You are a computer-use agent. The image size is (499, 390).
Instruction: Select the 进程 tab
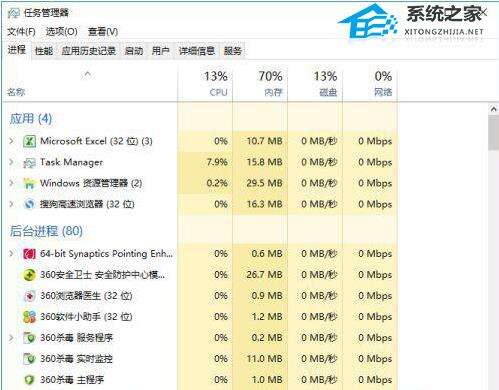[x=17, y=50]
